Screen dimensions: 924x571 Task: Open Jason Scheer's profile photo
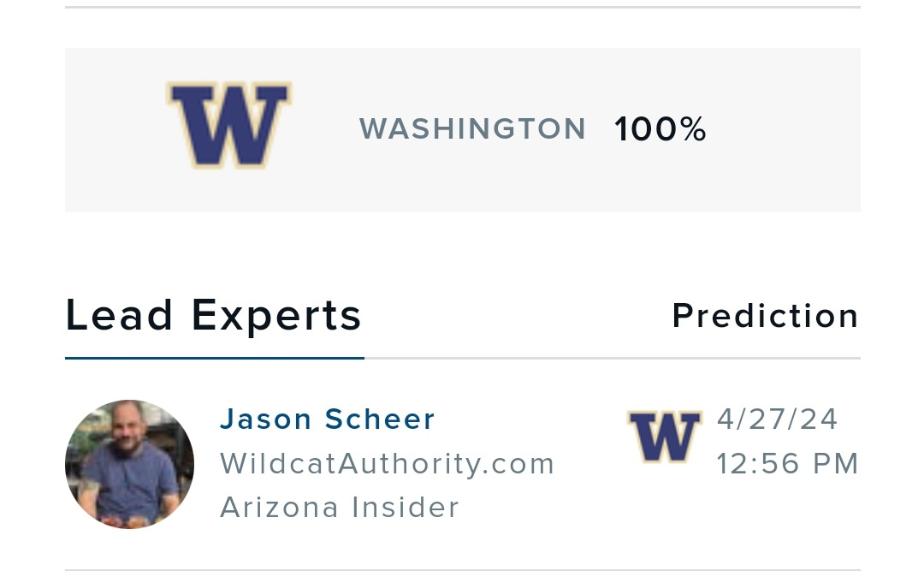point(129,464)
